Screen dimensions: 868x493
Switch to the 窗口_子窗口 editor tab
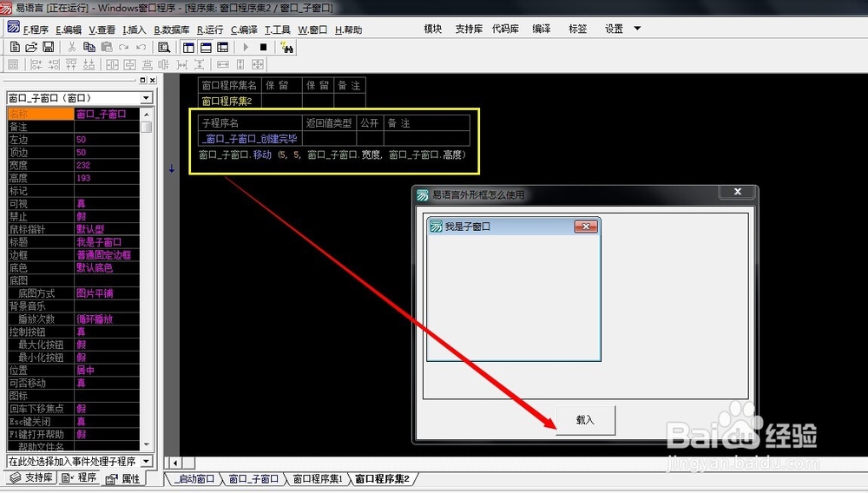coord(253,478)
